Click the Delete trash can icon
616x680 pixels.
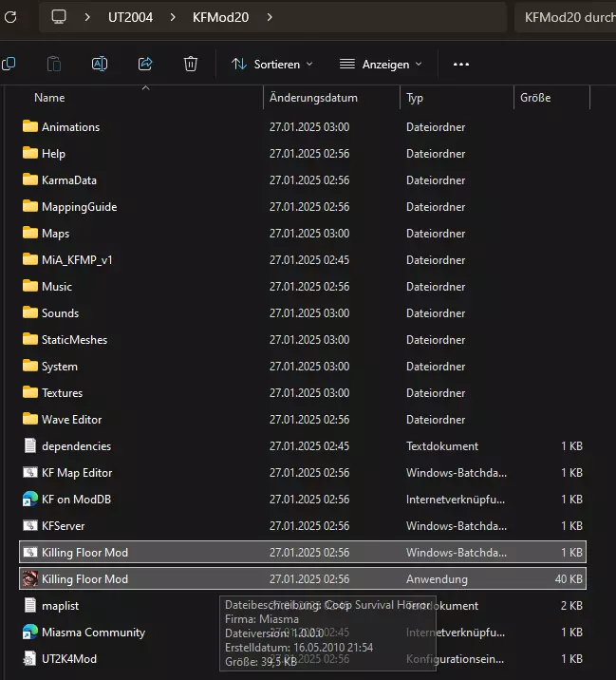coord(191,64)
